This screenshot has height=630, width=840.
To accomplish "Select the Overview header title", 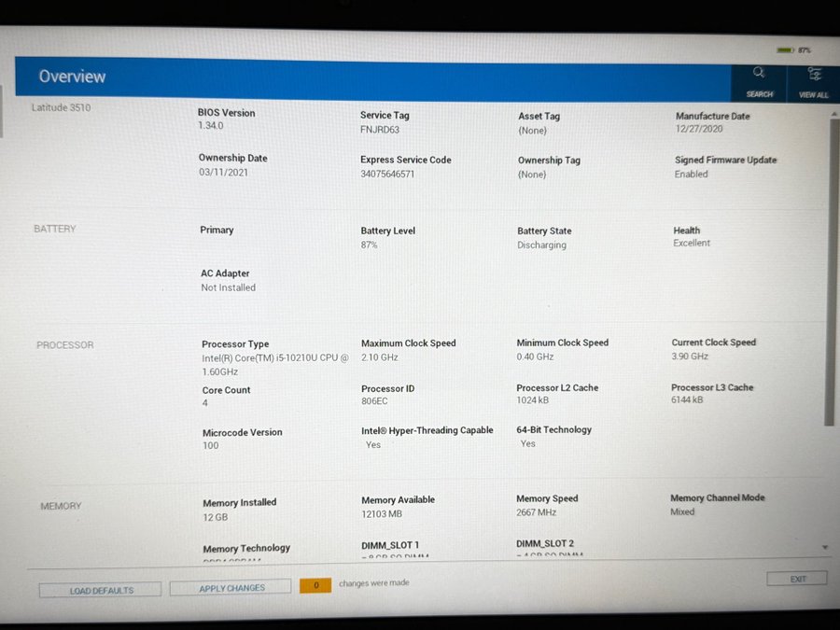I will point(72,77).
